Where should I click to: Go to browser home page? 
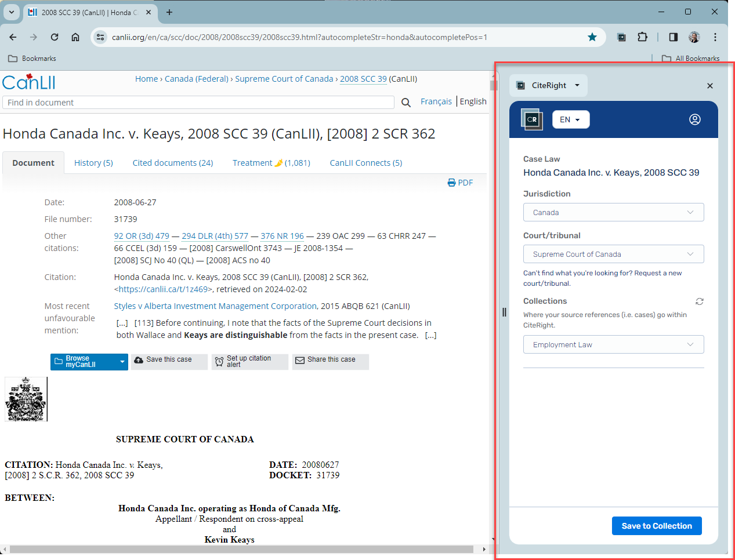(75, 37)
